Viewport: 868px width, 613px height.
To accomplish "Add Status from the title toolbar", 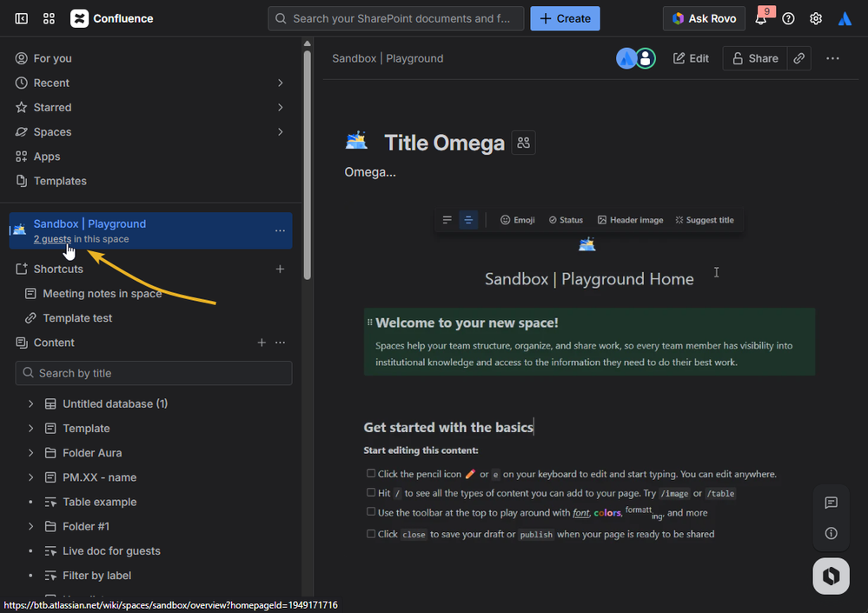I will pos(566,220).
